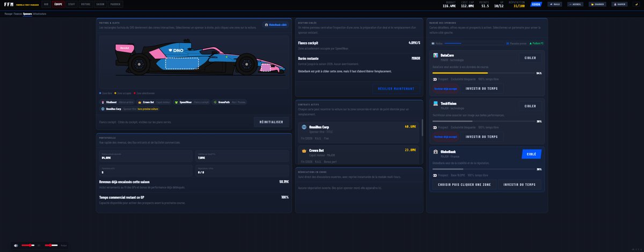
Task: Click CHOISIR PUIS CLIQUER UNE ZONE button
Action: (464, 184)
